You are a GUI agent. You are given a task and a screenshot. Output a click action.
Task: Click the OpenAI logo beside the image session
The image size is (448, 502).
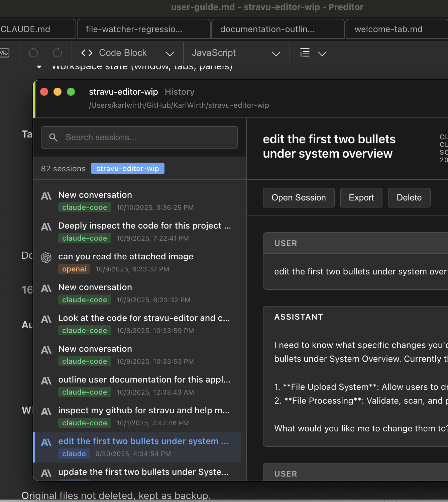tap(46, 258)
